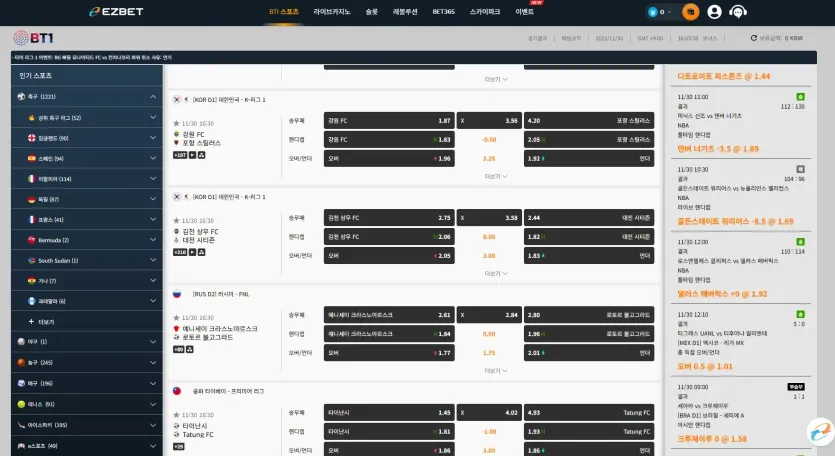
Task: Select 골든스테이트 워리어스 -8.5 @ 1.69 pick
Action: (735, 221)
